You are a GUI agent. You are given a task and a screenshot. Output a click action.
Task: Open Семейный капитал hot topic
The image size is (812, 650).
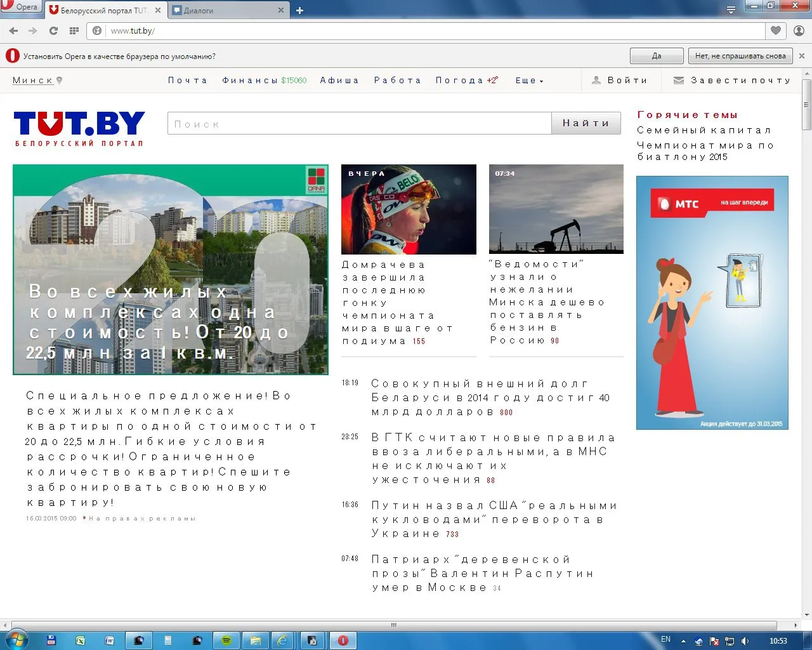[x=704, y=130]
